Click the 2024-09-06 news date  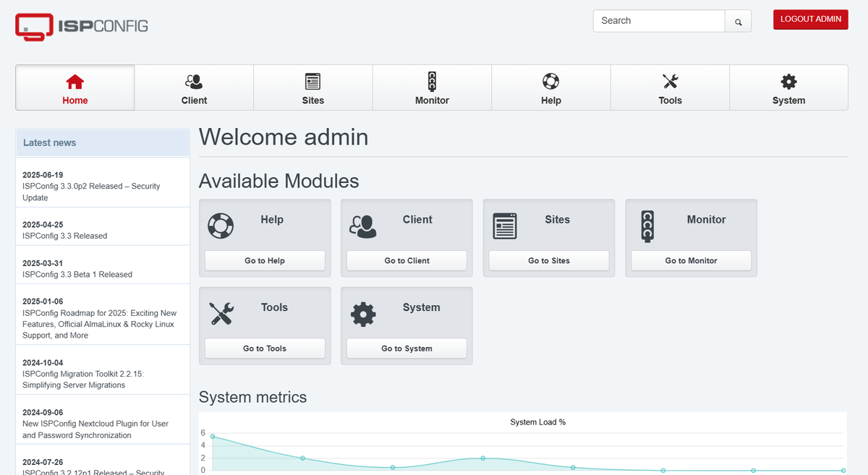pyautogui.click(x=43, y=413)
